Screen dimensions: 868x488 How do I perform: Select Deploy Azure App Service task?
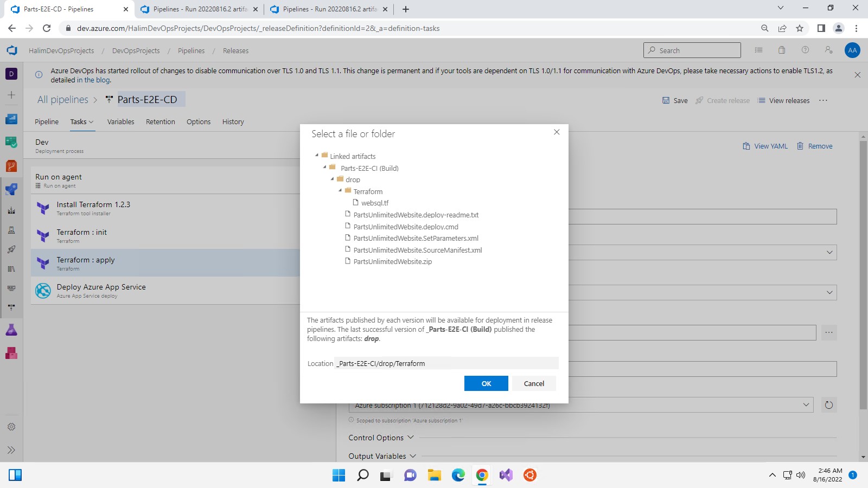[x=165, y=291]
